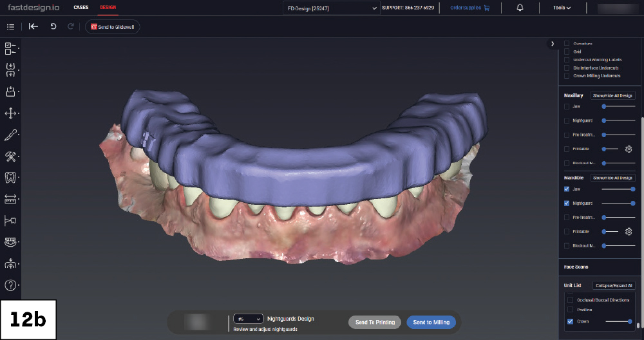Open the #5 step selector dropdown
644x340 pixels.
coord(248,319)
